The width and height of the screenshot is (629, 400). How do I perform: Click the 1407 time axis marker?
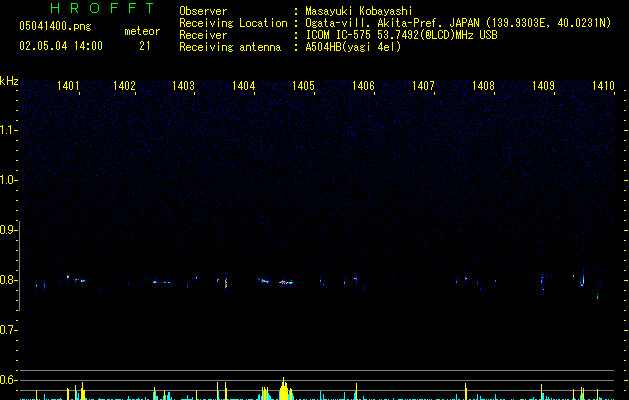(x=423, y=86)
